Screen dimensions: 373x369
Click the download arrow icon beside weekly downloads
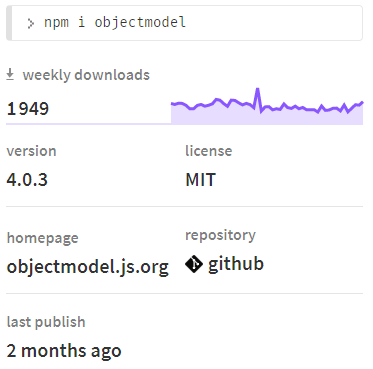pyautogui.click(x=10, y=74)
